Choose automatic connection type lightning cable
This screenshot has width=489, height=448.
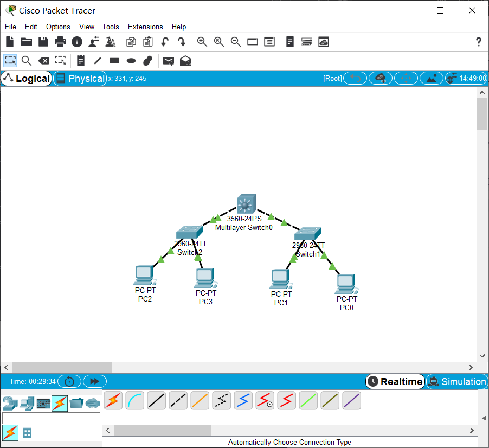(113, 400)
